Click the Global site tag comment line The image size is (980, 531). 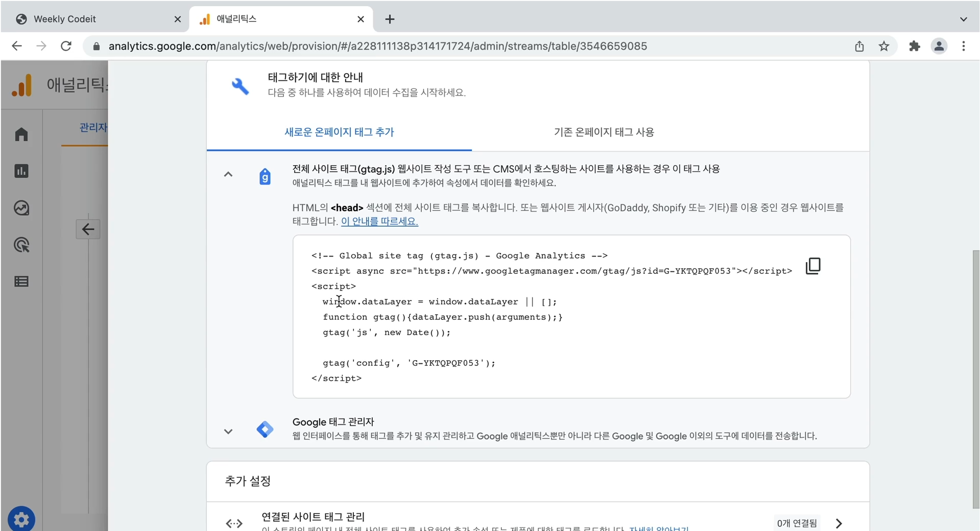tap(459, 256)
